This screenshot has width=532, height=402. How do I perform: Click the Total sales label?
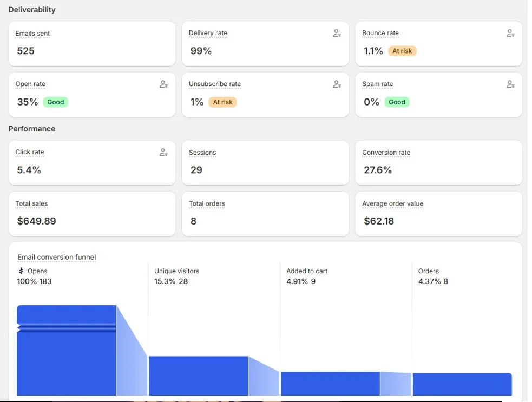point(31,203)
